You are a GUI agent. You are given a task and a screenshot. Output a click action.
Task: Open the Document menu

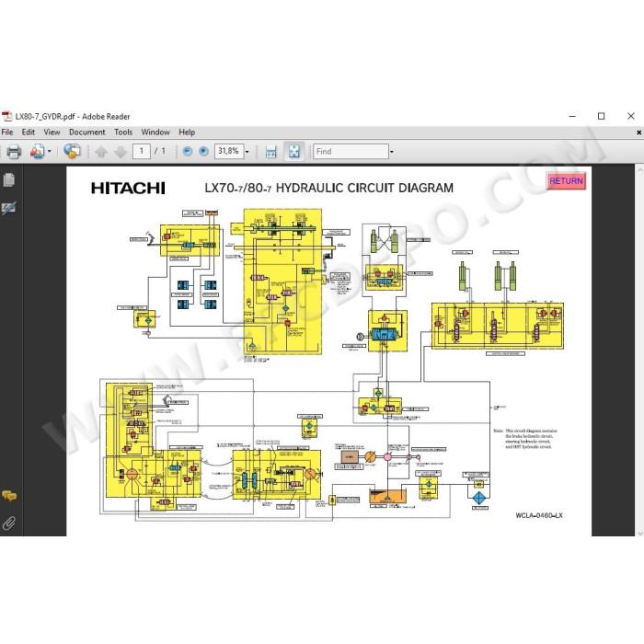coord(87,132)
